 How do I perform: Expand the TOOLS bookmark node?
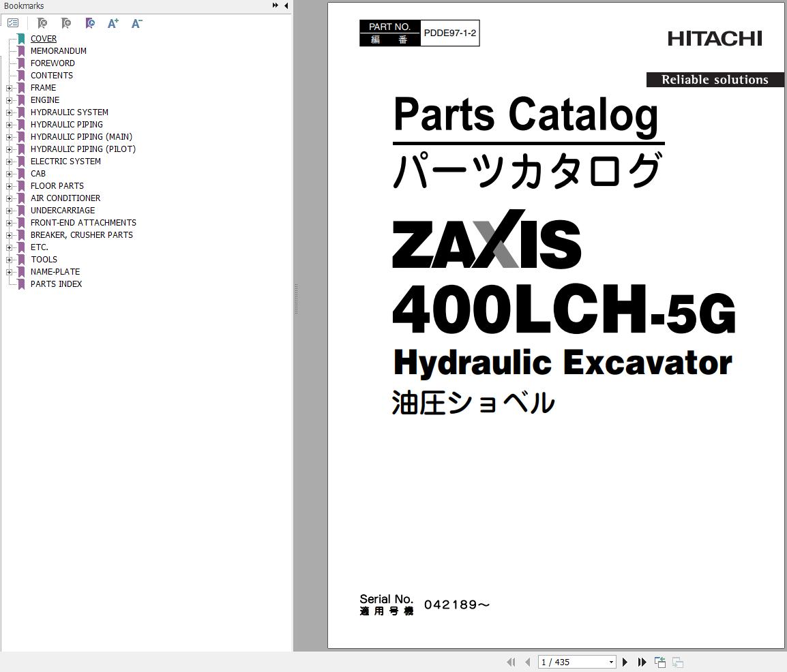(x=9, y=260)
